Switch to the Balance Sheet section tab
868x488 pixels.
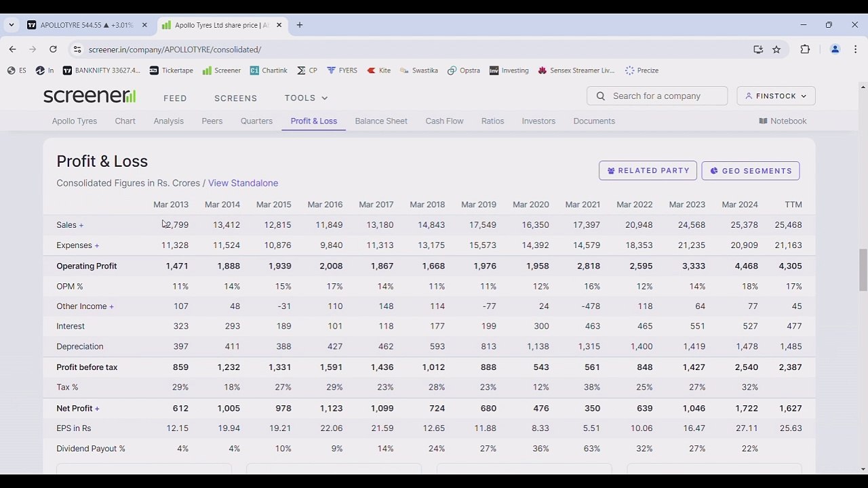pyautogui.click(x=381, y=121)
